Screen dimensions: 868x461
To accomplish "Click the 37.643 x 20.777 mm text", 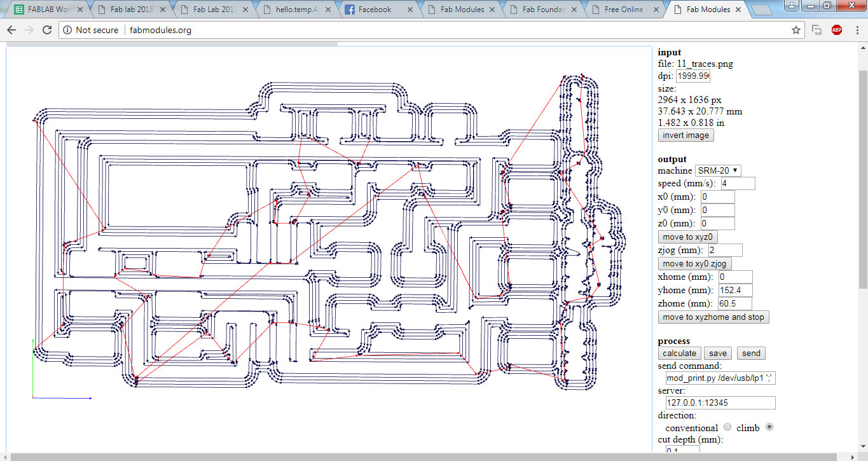I will tap(700, 111).
